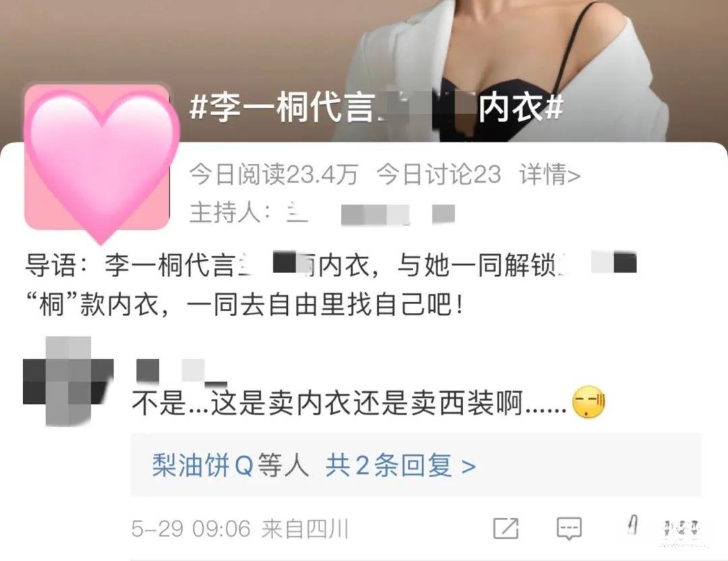Open the hashtag title #李一桐代言…内衣#
Viewport: 728px width, 561px height.
click(x=376, y=108)
